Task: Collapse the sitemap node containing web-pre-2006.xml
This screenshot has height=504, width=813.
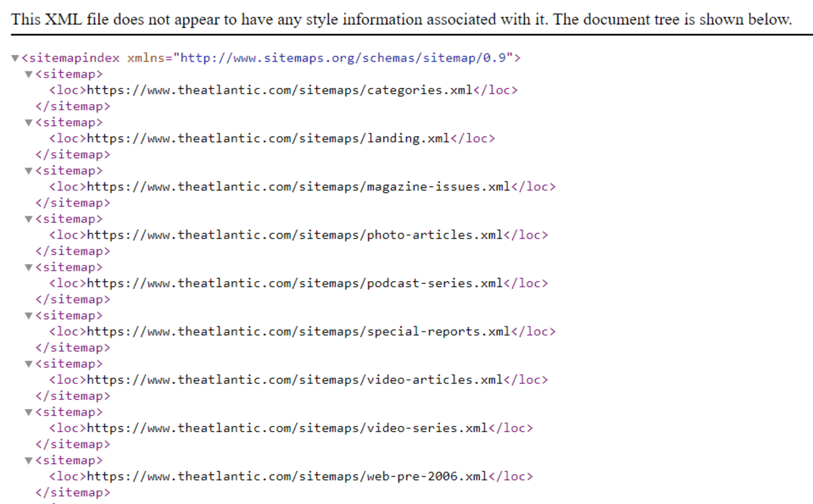Action: point(29,461)
